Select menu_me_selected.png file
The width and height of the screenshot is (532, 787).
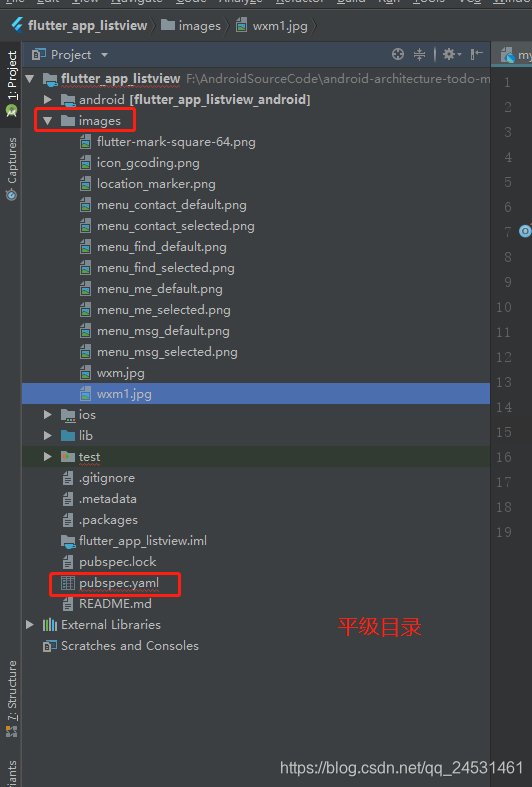164,310
